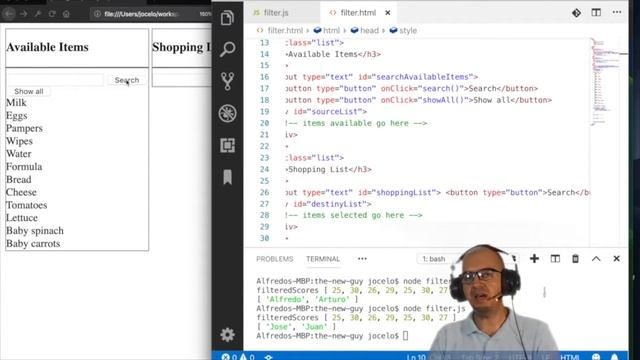Click the Show all button
640x360 pixels.
click(29, 91)
